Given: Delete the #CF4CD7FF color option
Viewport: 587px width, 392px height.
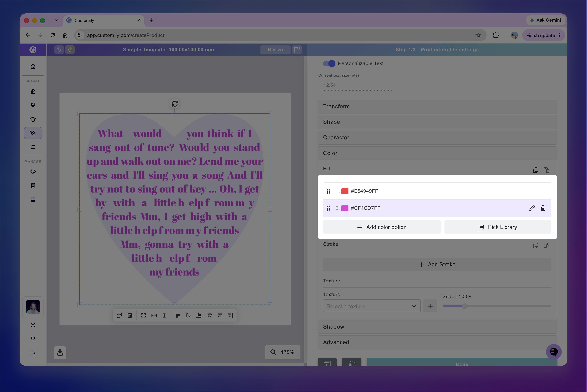Looking at the screenshot, I should click(543, 208).
